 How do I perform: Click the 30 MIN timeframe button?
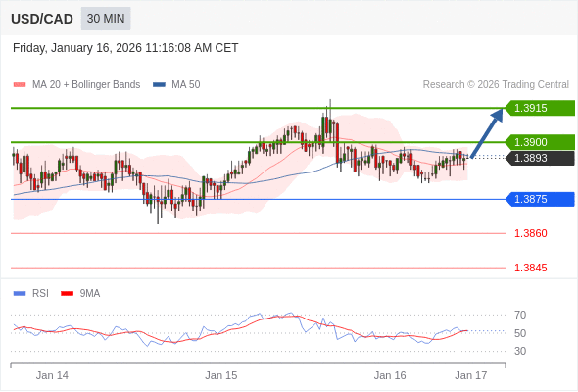pos(106,19)
